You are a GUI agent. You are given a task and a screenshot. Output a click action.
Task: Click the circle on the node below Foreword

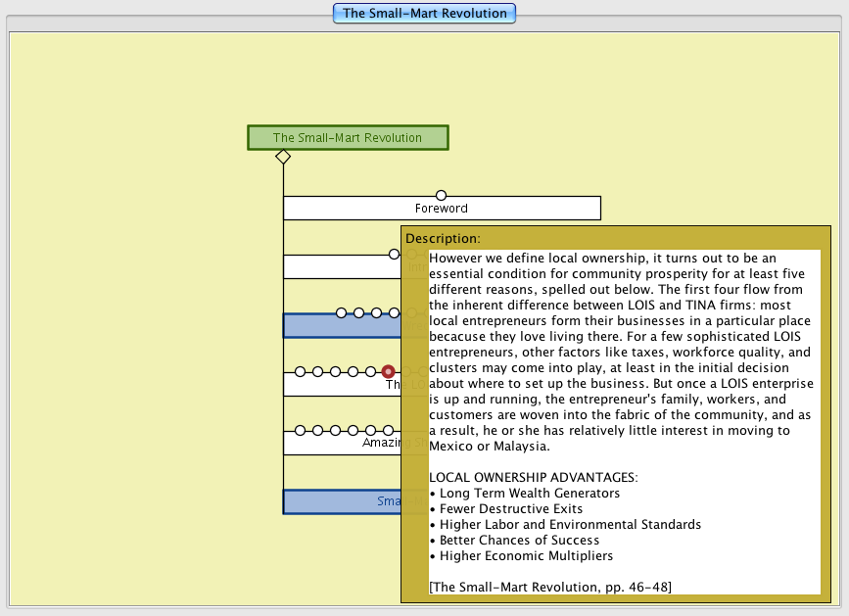tap(394, 254)
